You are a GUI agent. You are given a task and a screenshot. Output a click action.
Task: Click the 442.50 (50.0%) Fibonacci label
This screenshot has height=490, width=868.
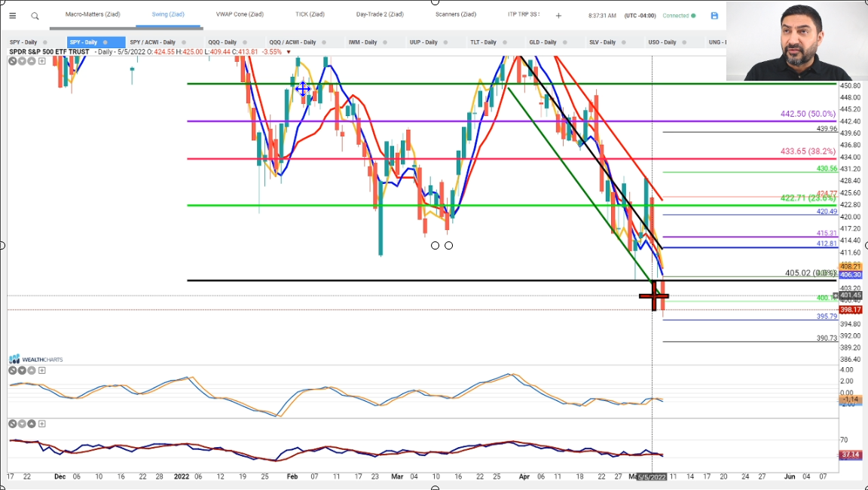[x=808, y=114]
